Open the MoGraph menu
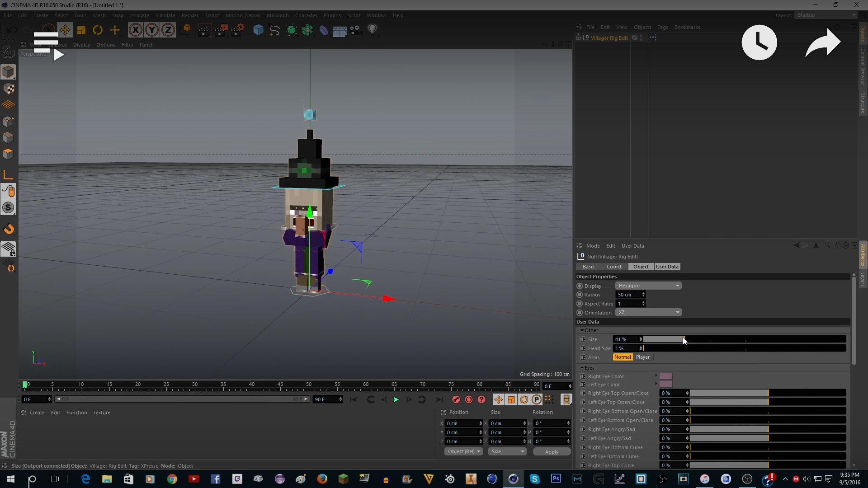This screenshot has height=488, width=868. point(278,15)
